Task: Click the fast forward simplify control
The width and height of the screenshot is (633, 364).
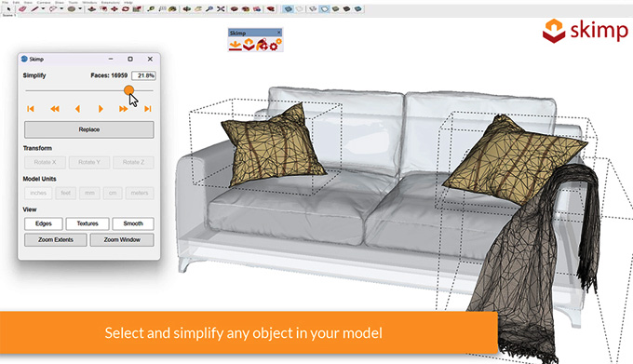Action: point(123,109)
